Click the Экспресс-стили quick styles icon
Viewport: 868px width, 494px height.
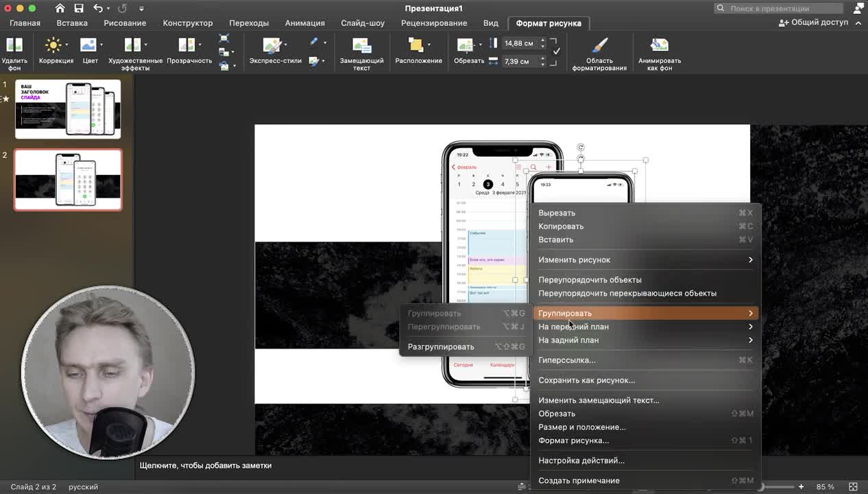(272, 45)
